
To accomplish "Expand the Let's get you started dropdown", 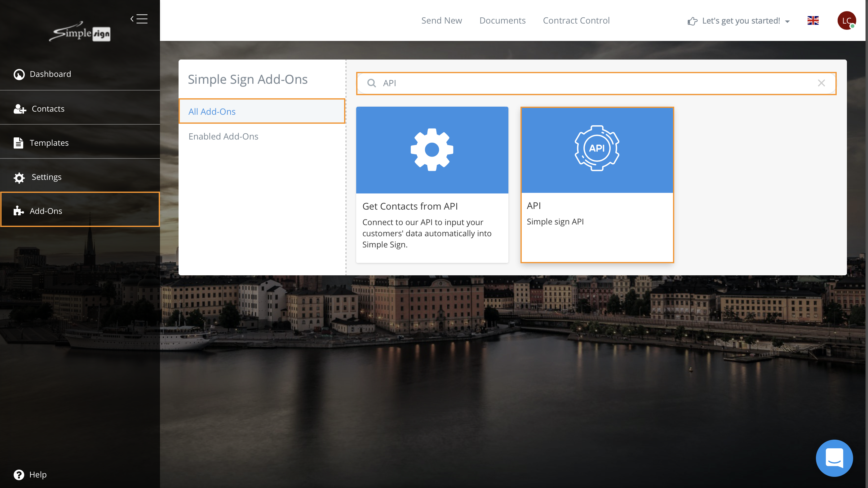I will point(739,21).
